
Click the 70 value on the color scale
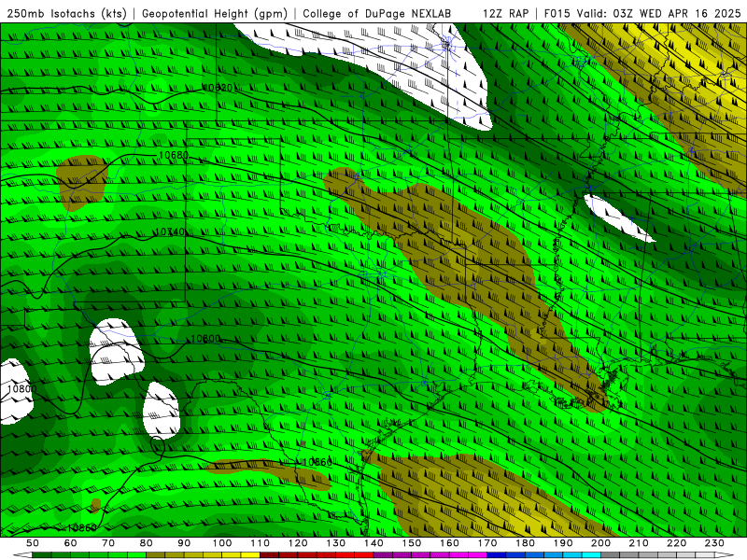pos(108,543)
